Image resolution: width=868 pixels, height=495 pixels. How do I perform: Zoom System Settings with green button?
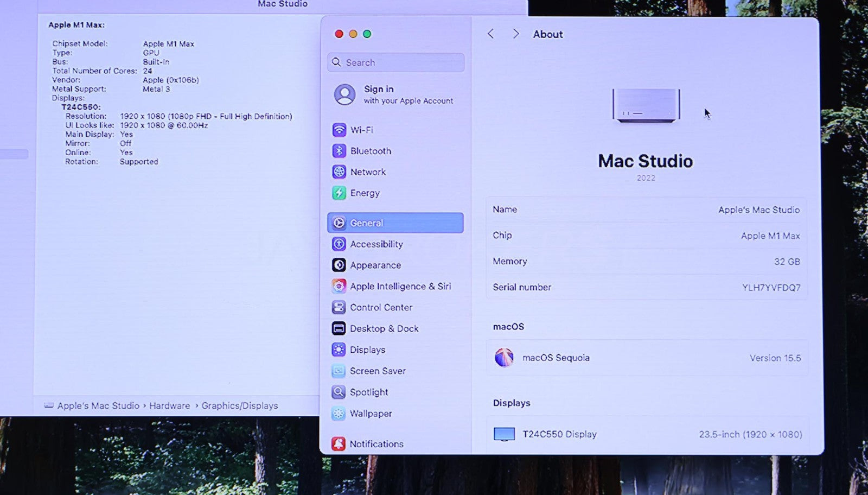[367, 34]
